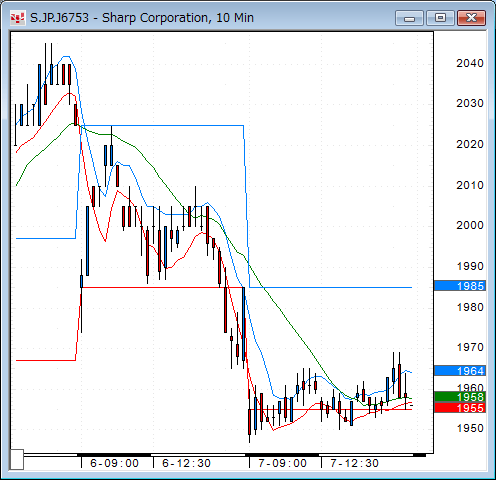
Task: Click the 2030 price axis value
Action: 470,103
